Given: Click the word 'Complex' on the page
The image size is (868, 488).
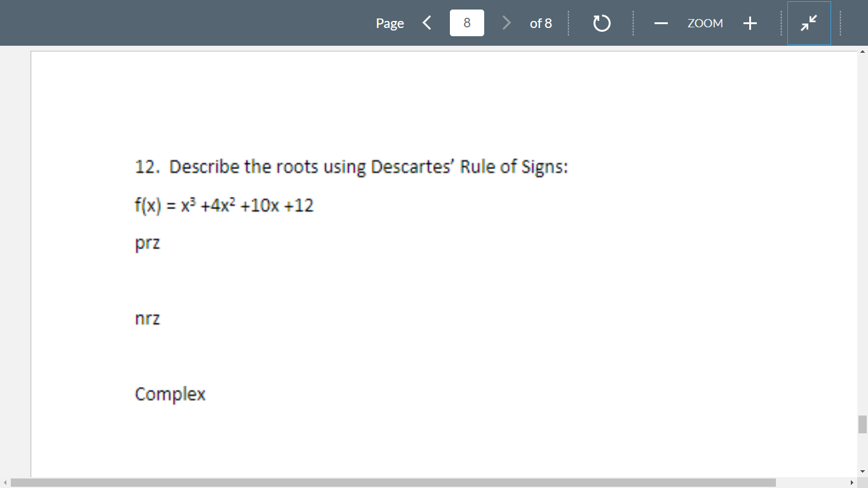Looking at the screenshot, I should pyautogui.click(x=170, y=394).
